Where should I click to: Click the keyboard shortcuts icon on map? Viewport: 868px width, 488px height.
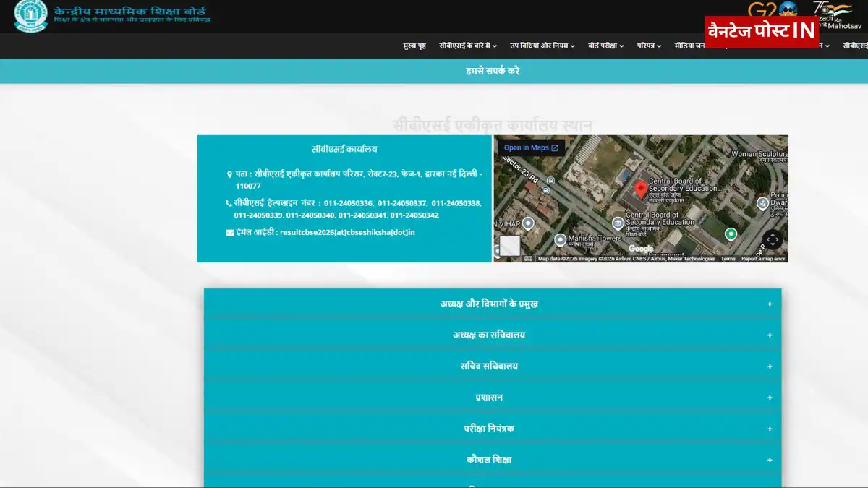point(528,258)
